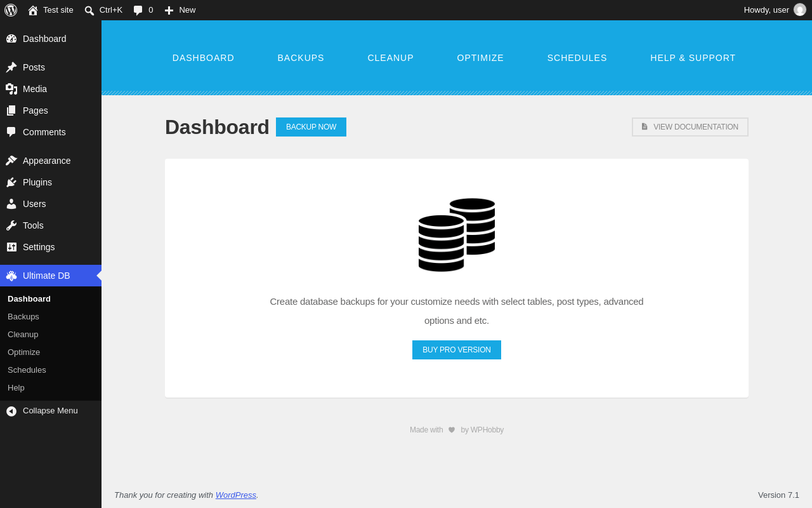Click the Ultimate DB menu label
The height and width of the screenshot is (508, 812).
(x=46, y=276)
